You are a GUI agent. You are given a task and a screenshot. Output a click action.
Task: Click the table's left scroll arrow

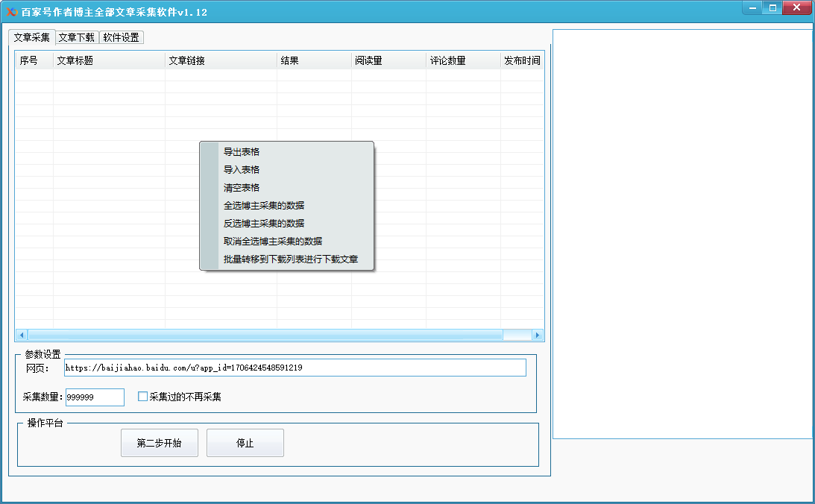(22, 336)
